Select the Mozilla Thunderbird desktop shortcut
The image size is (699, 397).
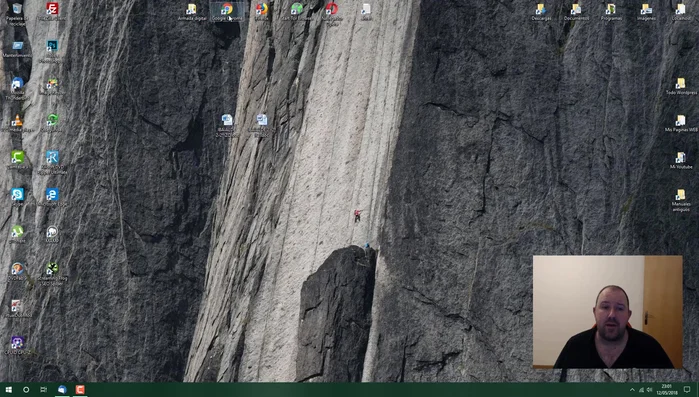coord(17,87)
